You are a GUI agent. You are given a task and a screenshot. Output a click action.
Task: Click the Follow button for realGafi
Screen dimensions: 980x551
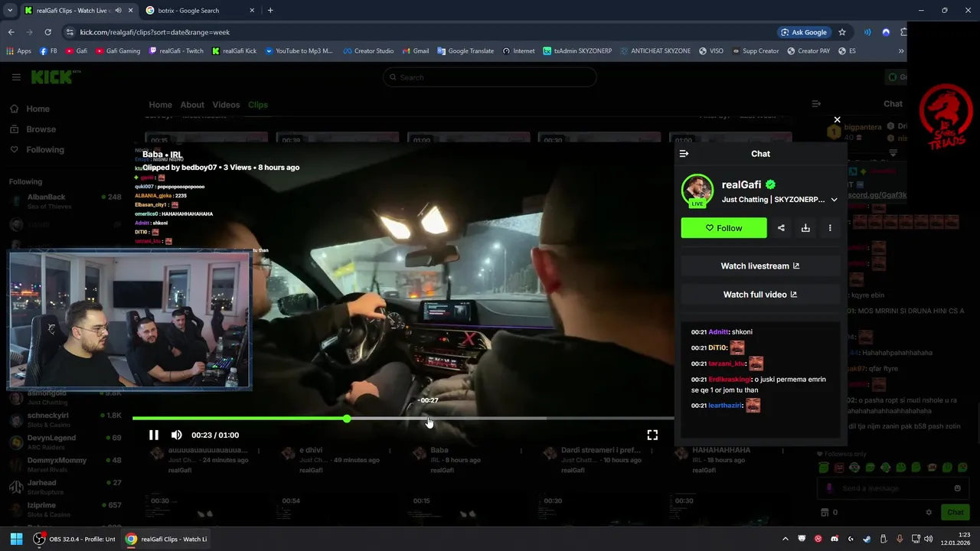click(x=724, y=228)
